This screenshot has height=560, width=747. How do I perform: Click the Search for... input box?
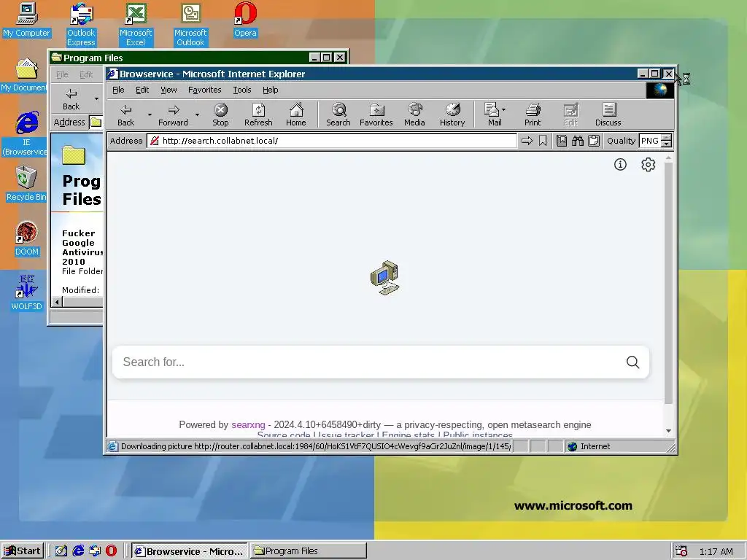pos(369,362)
